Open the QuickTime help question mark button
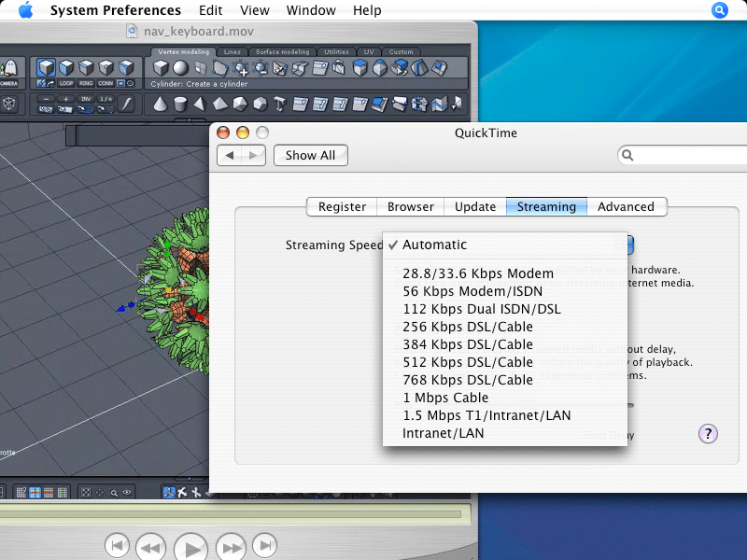The image size is (747, 560). pos(708,433)
